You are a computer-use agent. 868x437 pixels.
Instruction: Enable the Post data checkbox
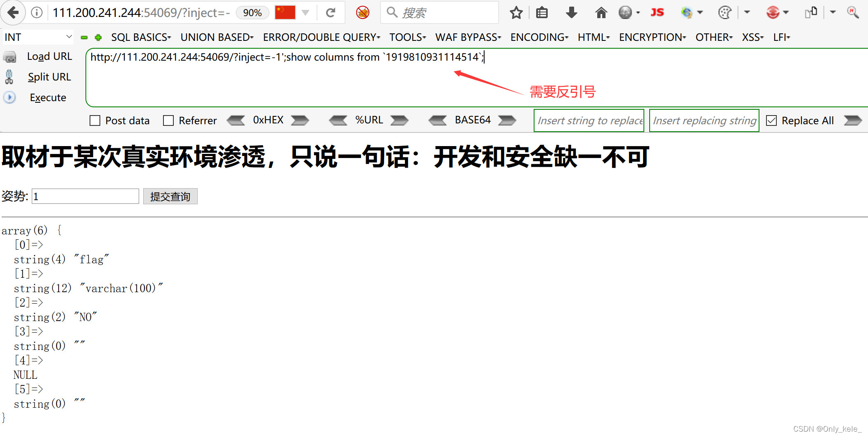point(95,120)
